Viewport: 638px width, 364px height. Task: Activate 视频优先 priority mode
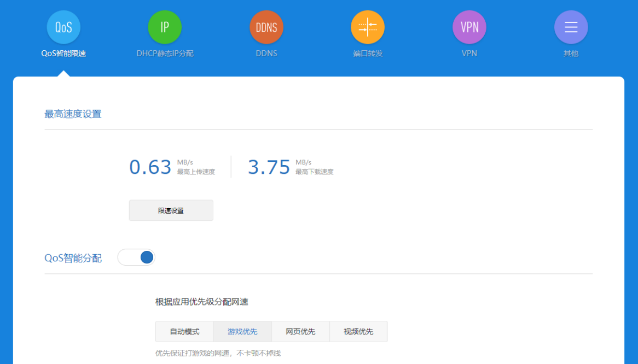click(358, 331)
